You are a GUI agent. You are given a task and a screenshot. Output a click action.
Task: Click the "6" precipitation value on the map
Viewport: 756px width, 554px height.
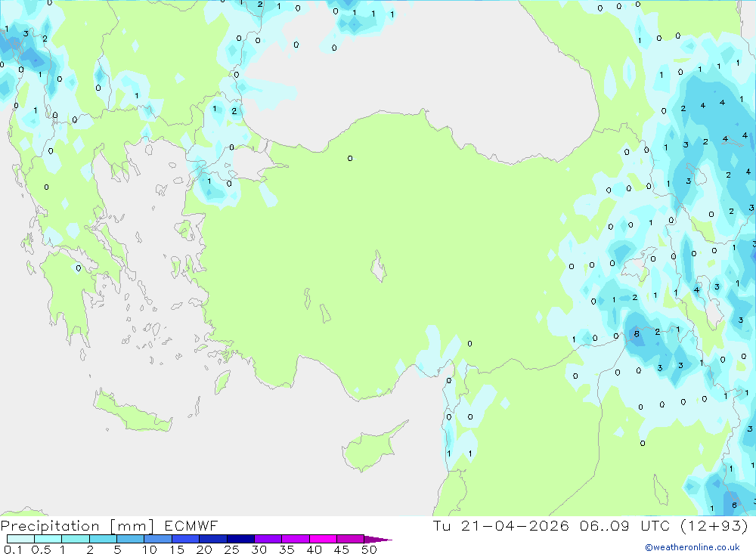(x=734, y=506)
